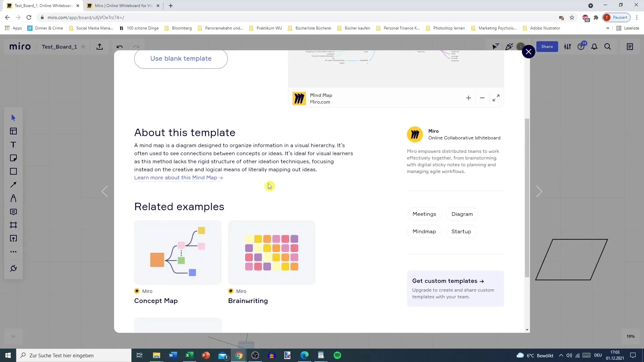Open Excel from the taskbar

[x=190, y=355]
